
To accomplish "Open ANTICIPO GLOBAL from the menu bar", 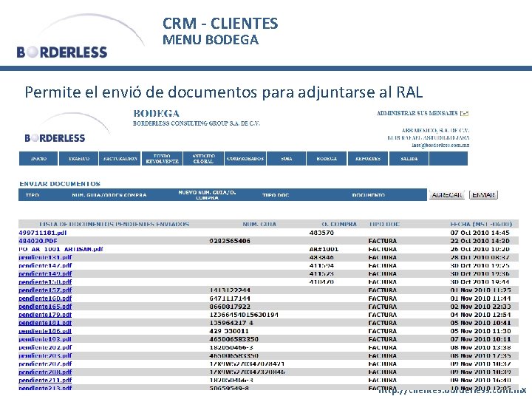I will pos(203,158).
